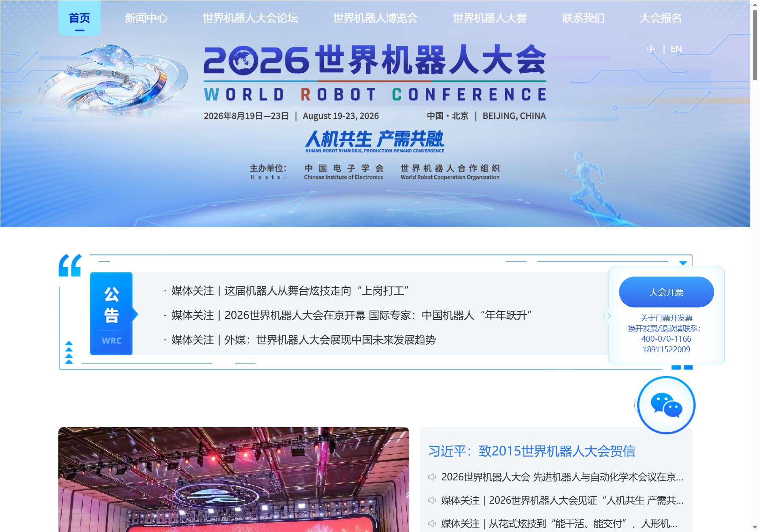Click the 换开发票/退款请联系 text
Image resolution: width=759 pixels, height=532 pixels.
click(664, 329)
